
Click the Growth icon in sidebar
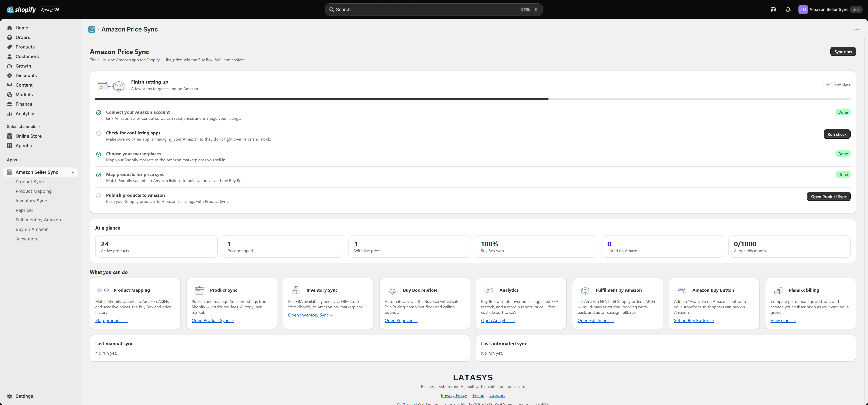click(9, 66)
